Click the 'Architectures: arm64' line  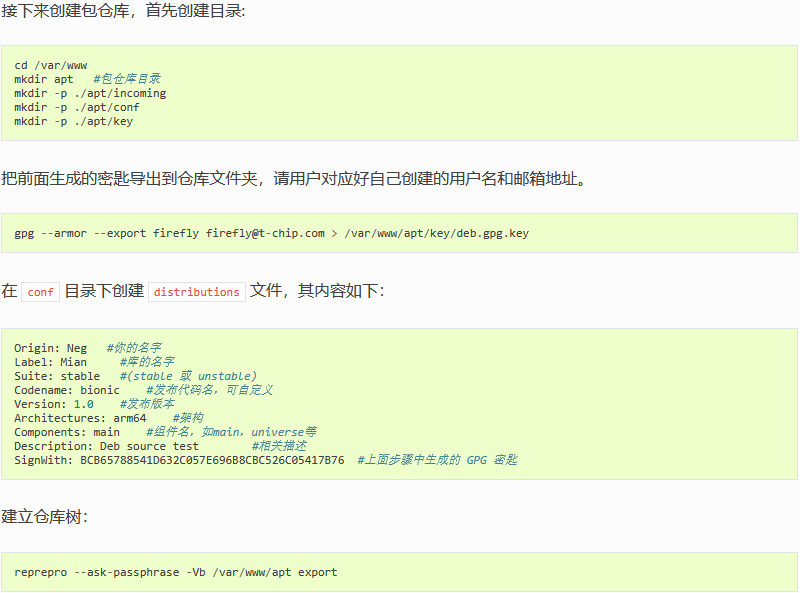pyautogui.click(x=80, y=418)
